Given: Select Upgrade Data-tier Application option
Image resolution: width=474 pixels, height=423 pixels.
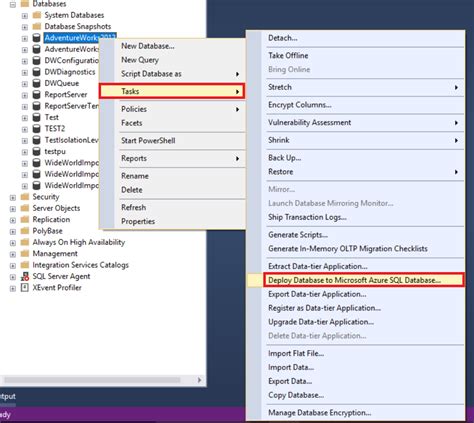Looking at the screenshot, I should coord(355,322).
